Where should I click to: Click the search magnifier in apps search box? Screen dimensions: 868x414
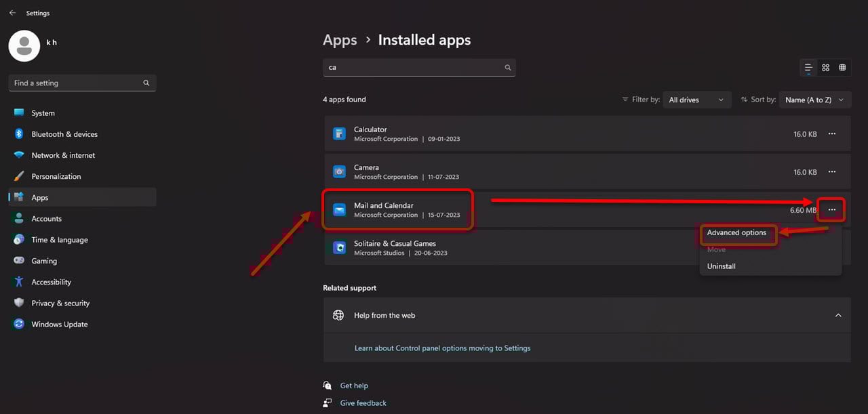tap(507, 68)
